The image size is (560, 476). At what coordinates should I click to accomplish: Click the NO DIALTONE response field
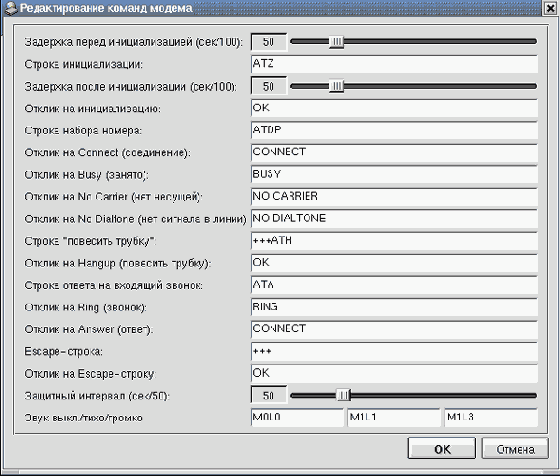pos(394,219)
